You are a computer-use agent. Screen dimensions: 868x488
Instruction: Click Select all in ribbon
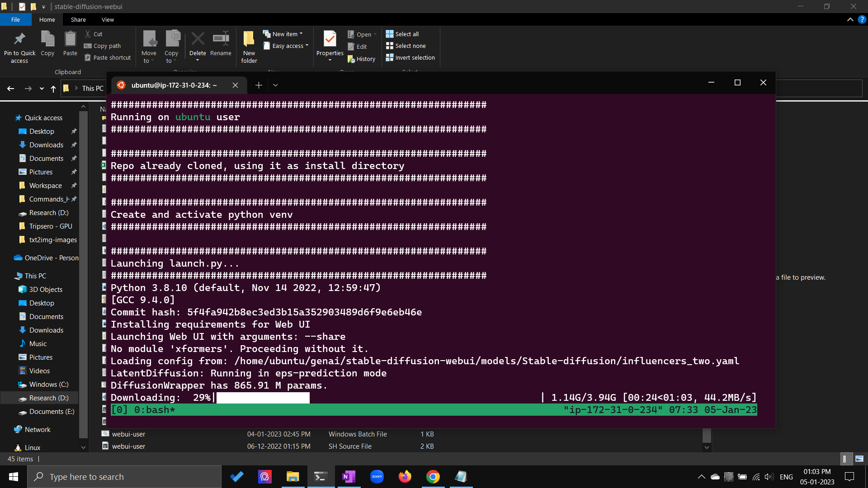tap(402, 34)
